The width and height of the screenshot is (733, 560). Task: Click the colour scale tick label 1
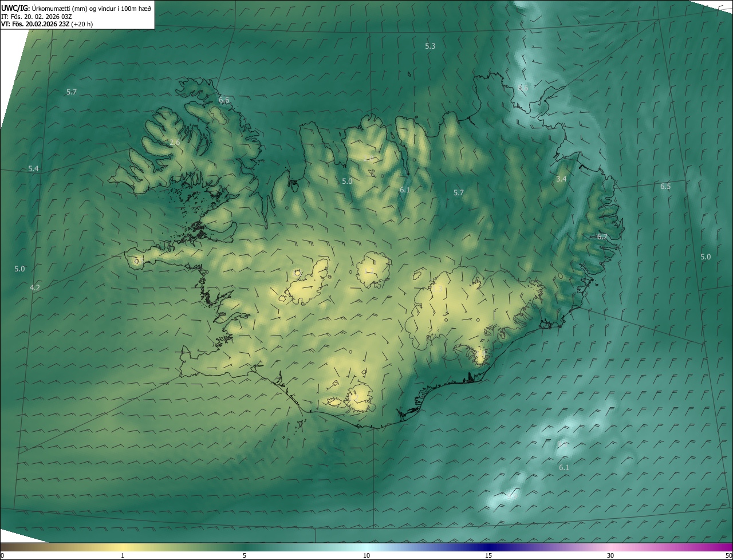(x=123, y=555)
